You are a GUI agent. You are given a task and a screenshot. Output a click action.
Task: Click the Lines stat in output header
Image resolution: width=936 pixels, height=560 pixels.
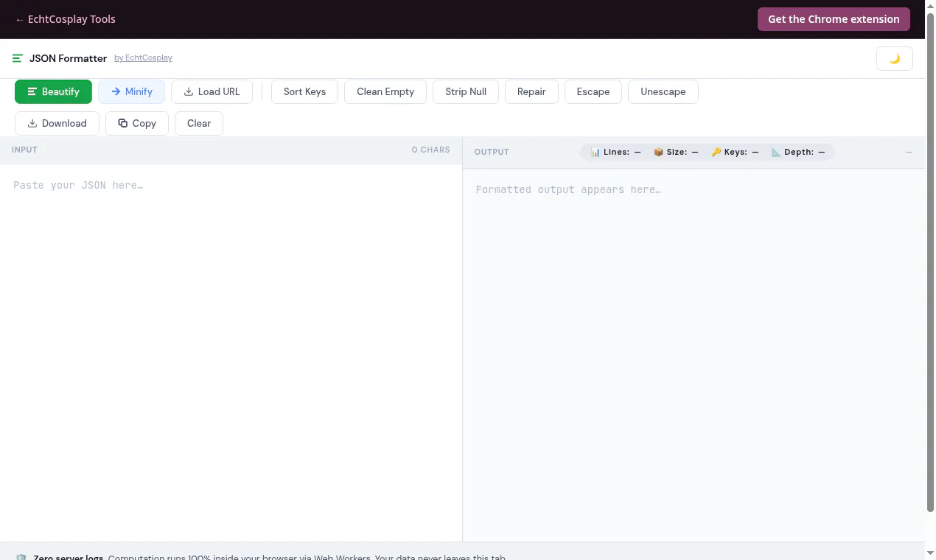616,152
